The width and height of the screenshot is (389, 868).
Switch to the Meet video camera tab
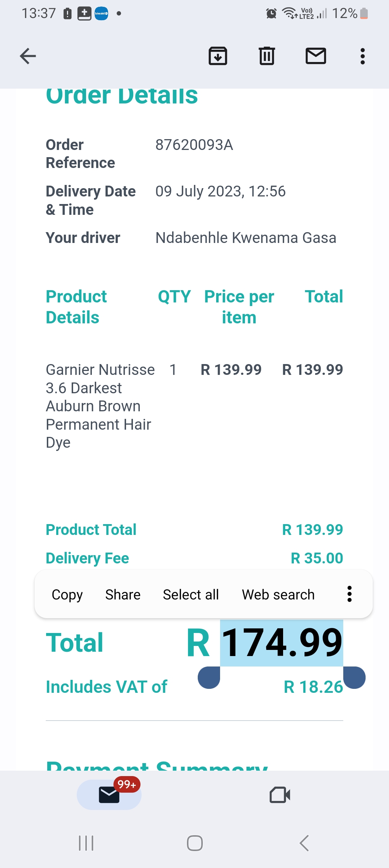280,794
